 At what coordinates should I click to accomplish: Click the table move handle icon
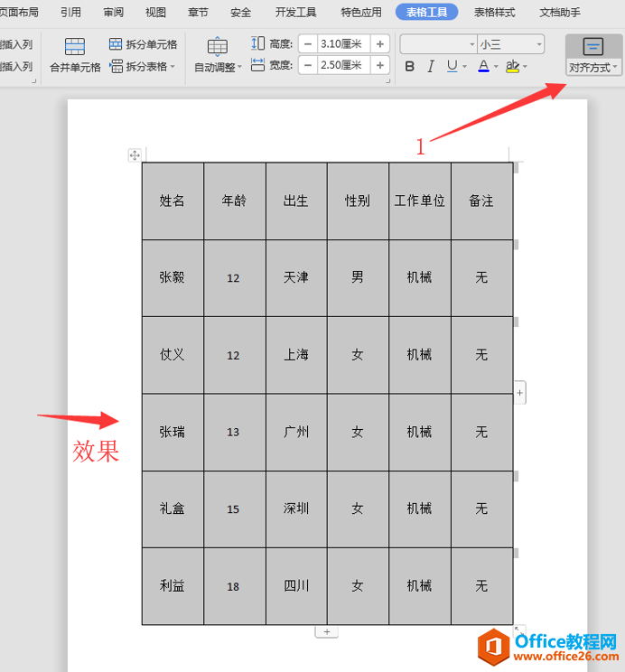pyautogui.click(x=135, y=155)
